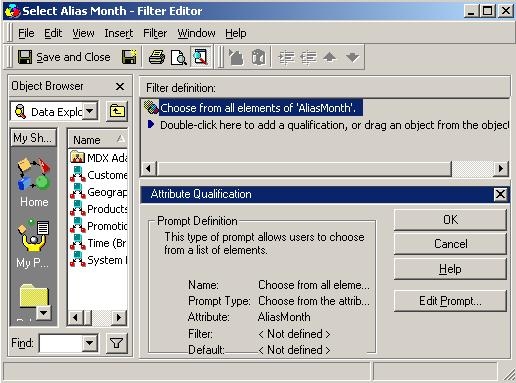Click the Filter Editor title bar app icon
This screenshot has width=516, height=383.
pyautogui.click(x=12, y=11)
